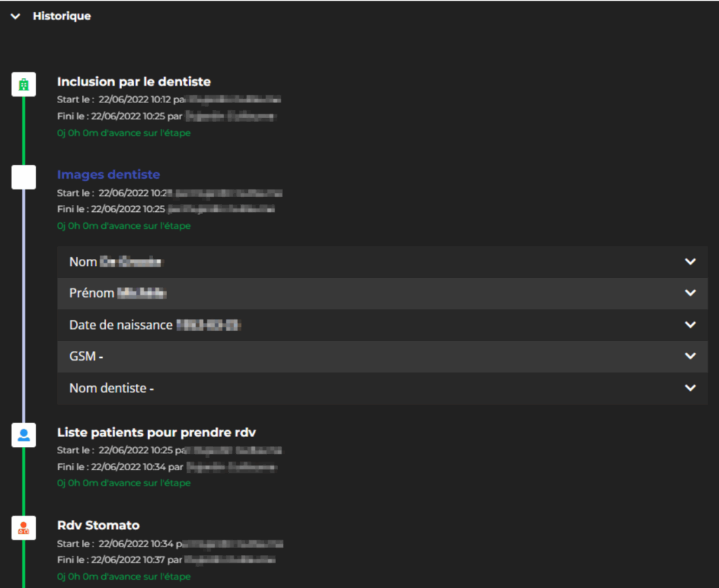Viewport: 719px width, 588px height.
Task: Click the Start le date line under Rdv Stomato
Action: [x=116, y=544]
